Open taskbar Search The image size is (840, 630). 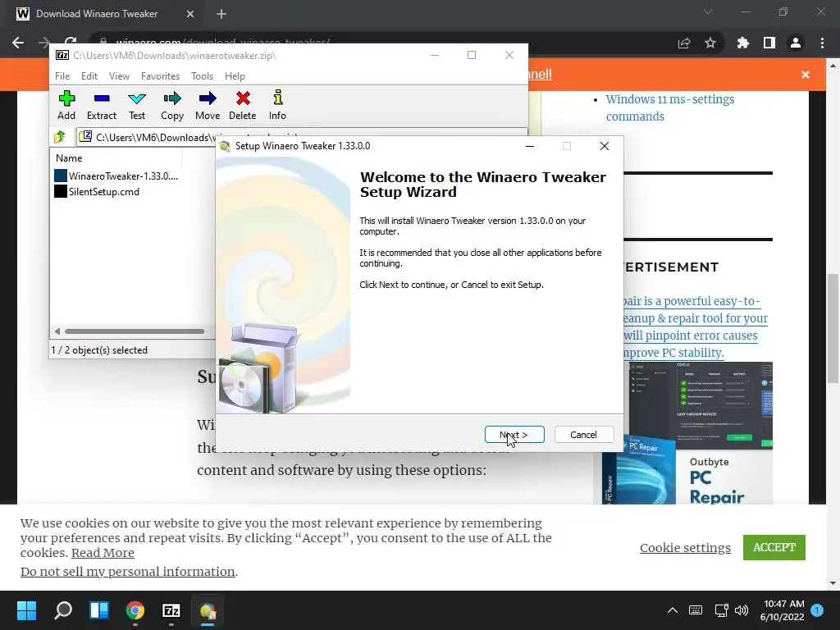click(x=62, y=610)
